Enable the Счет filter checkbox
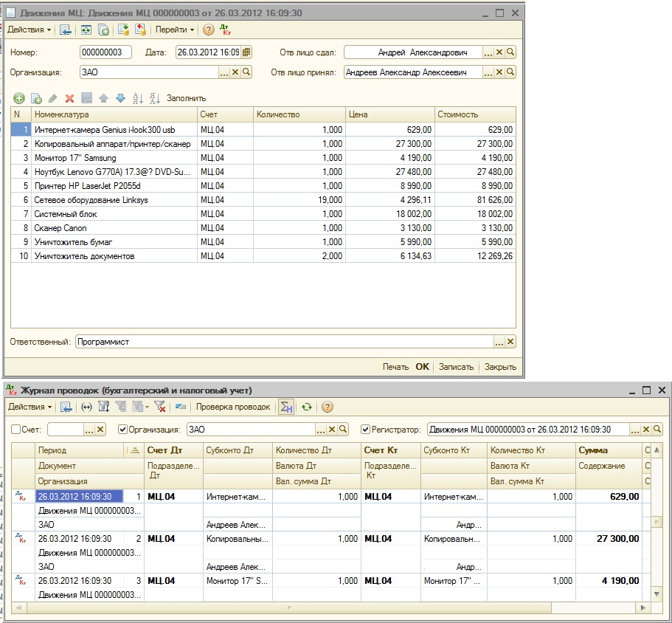The image size is (672, 623). coord(15,429)
